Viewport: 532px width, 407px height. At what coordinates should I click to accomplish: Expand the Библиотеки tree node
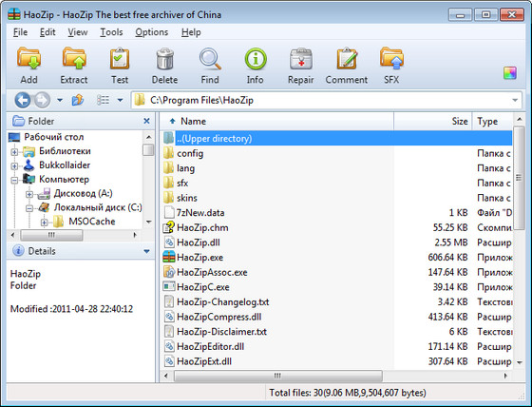coord(14,152)
